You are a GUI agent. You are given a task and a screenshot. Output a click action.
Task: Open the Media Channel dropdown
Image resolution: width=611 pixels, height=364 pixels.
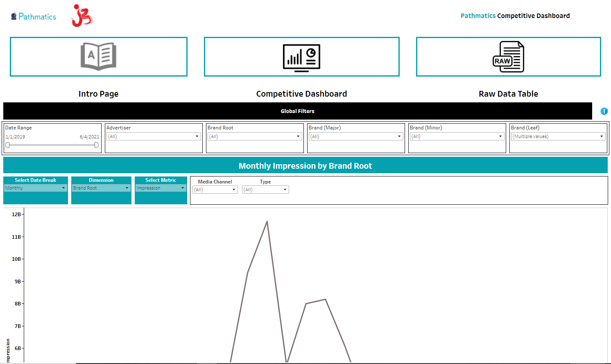215,190
